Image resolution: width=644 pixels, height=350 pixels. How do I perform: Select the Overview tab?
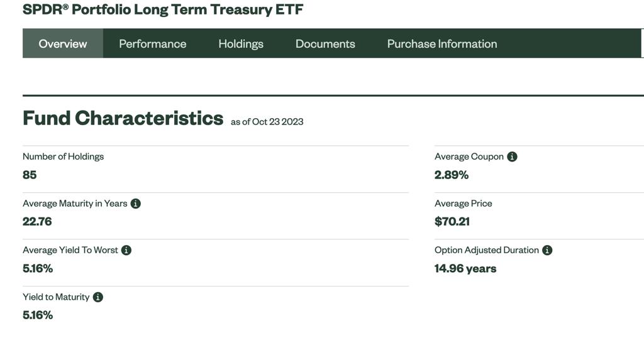[x=63, y=43]
